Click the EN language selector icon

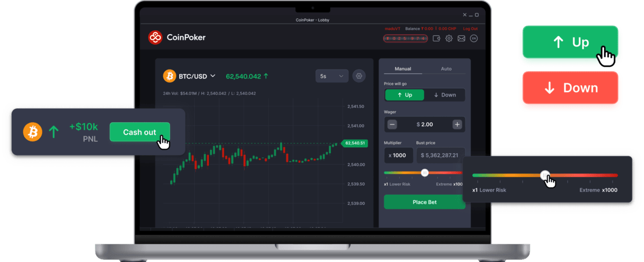474,39
